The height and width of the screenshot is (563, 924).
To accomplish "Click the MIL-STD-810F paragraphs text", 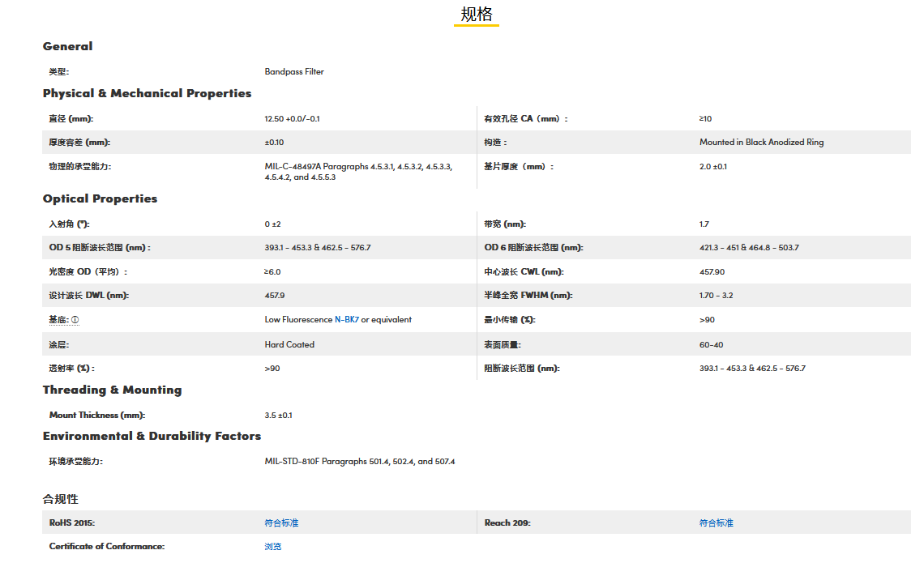I will (x=359, y=462).
